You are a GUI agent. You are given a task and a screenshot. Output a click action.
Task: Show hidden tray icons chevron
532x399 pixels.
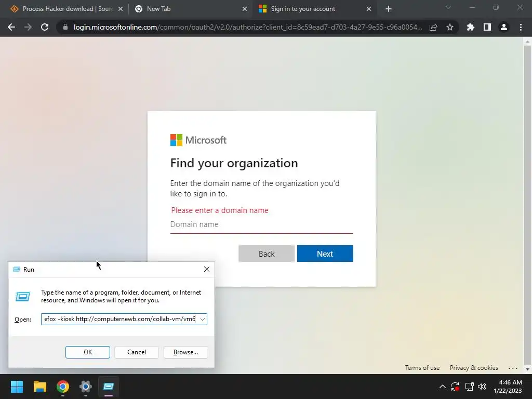(x=443, y=387)
